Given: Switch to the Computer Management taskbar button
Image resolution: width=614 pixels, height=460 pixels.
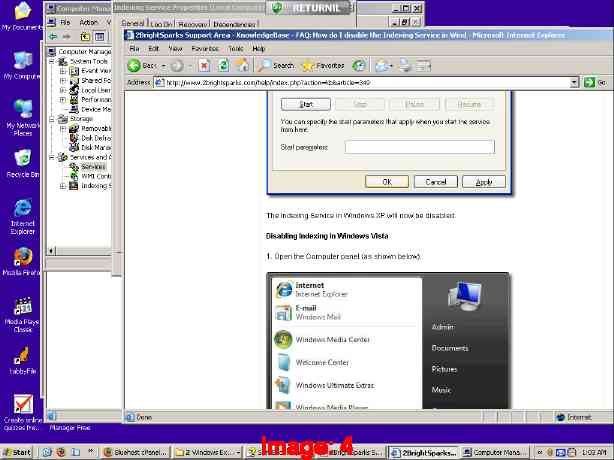Looking at the screenshot, I should 493,452.
